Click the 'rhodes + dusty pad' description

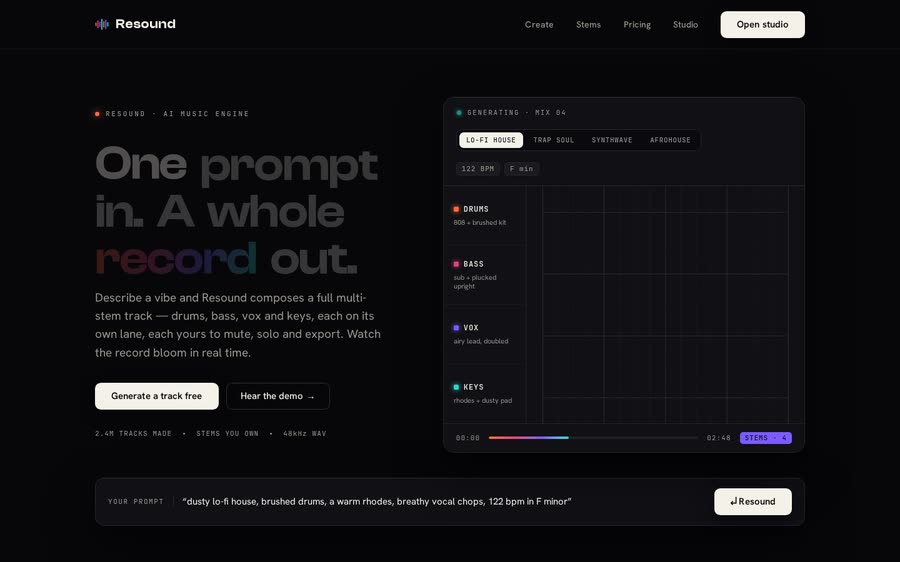point(483,401)
